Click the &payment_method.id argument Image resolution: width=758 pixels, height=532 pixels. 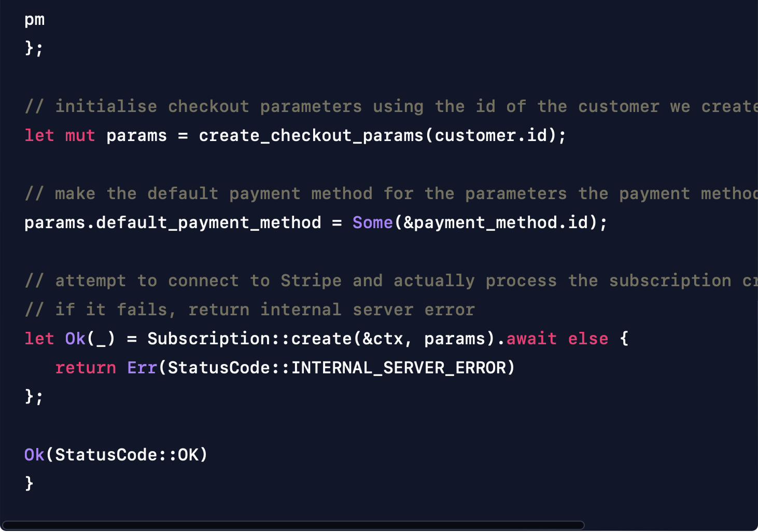(496, 223)
